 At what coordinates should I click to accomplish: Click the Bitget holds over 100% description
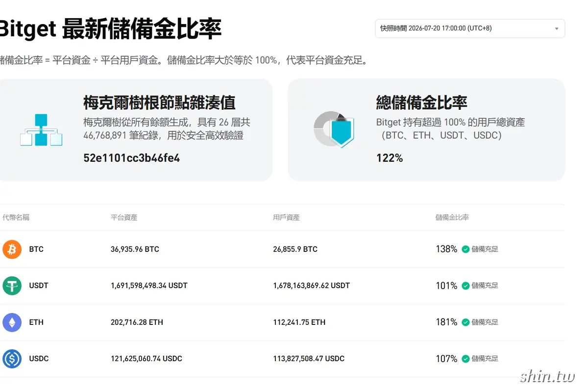[450, 129]
